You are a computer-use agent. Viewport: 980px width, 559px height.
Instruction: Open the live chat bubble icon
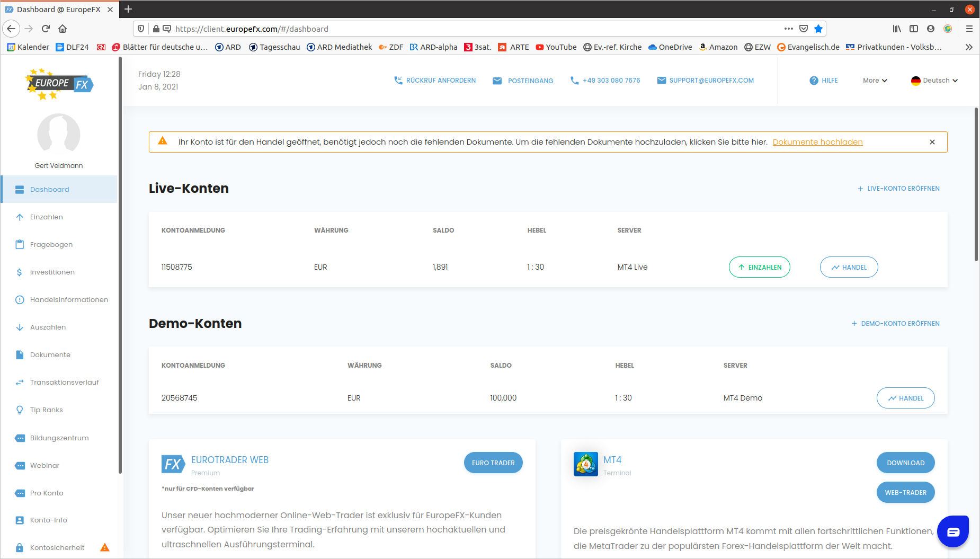[952, 531]
